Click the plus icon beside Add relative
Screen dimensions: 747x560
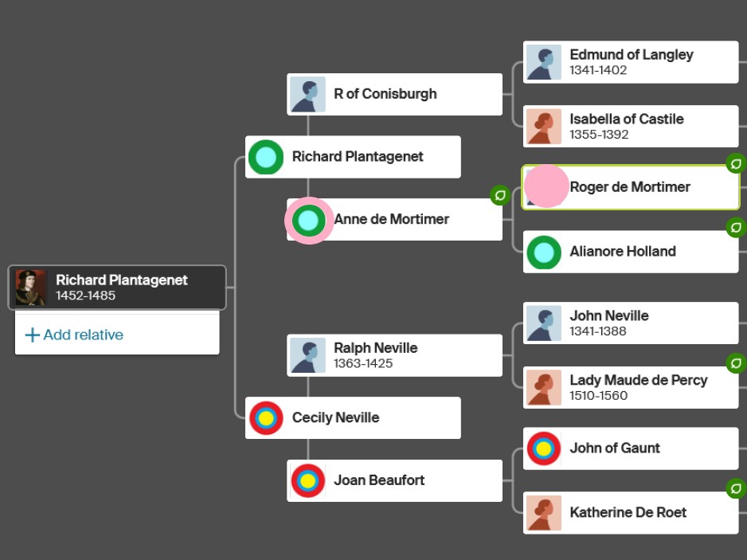pos(32,335)
